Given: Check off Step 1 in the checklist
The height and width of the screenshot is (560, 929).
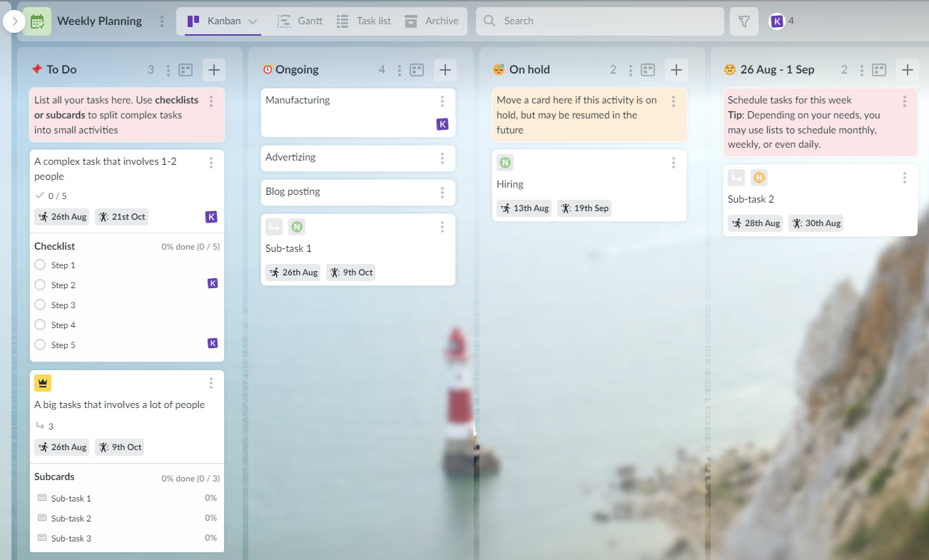Looking at the screenshot, I should 40,265.
